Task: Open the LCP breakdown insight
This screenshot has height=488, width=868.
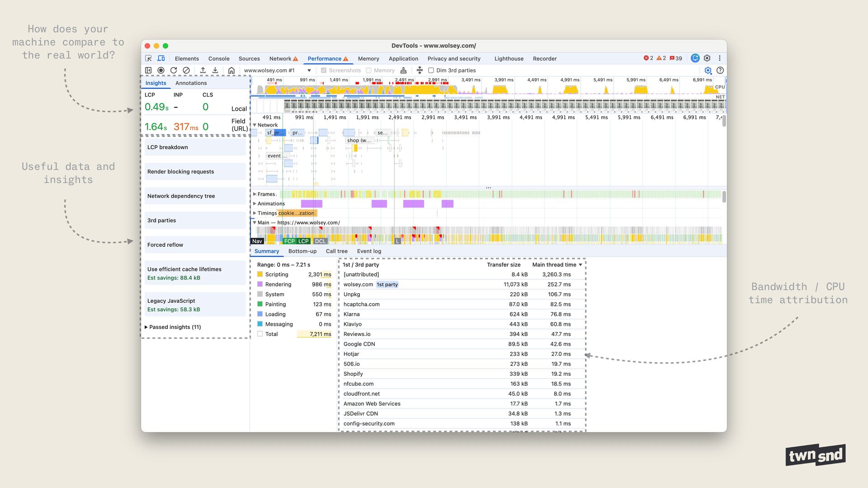Action: pyautogui.click(x=195, y=147)
